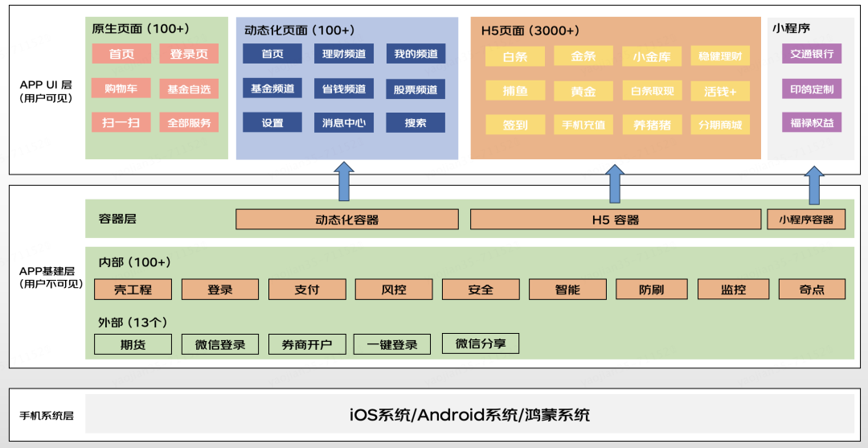Image resolution: width=868 pixels, height=448 pixels.
Task: Click the 动态化容器 bar
Action: [x=347, y=220]
